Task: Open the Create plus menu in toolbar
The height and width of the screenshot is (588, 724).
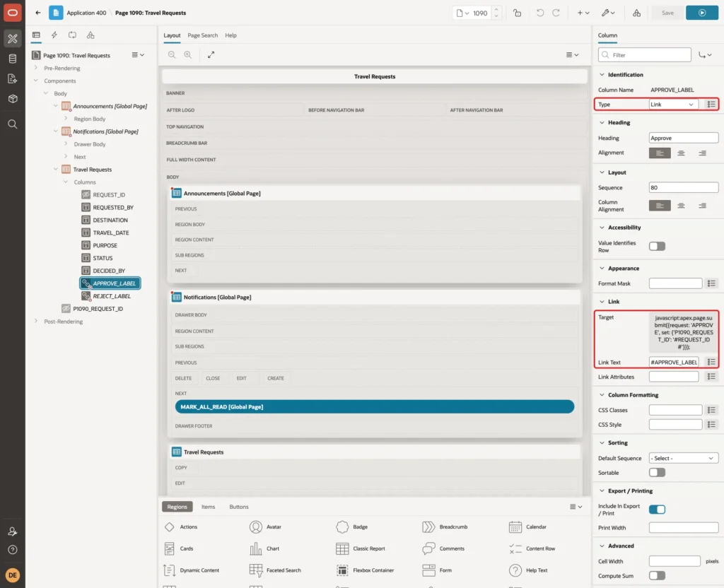Action: (x=583, y=13)
